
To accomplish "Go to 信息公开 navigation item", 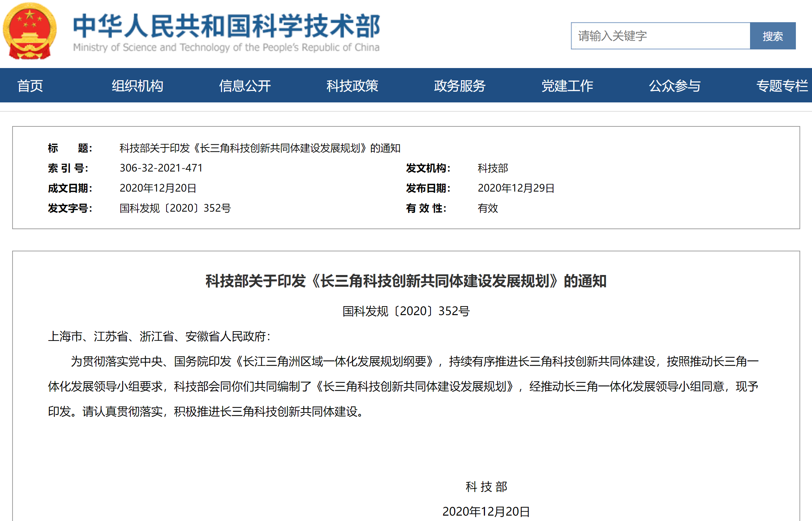I will (x=245, y=86).
